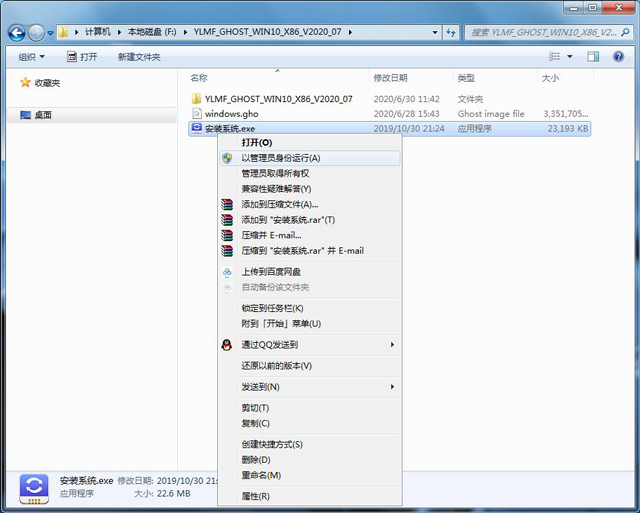Screen dimensions: 640x513
Task: Click Baidu Netdisk icon beside 上传到百度网盘
Action: [x=227, y=272]
